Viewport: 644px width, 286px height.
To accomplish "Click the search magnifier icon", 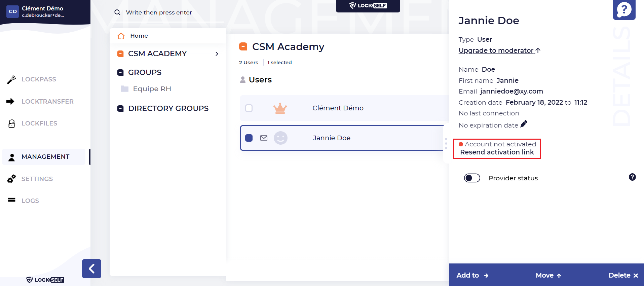I will coord(117,12).
